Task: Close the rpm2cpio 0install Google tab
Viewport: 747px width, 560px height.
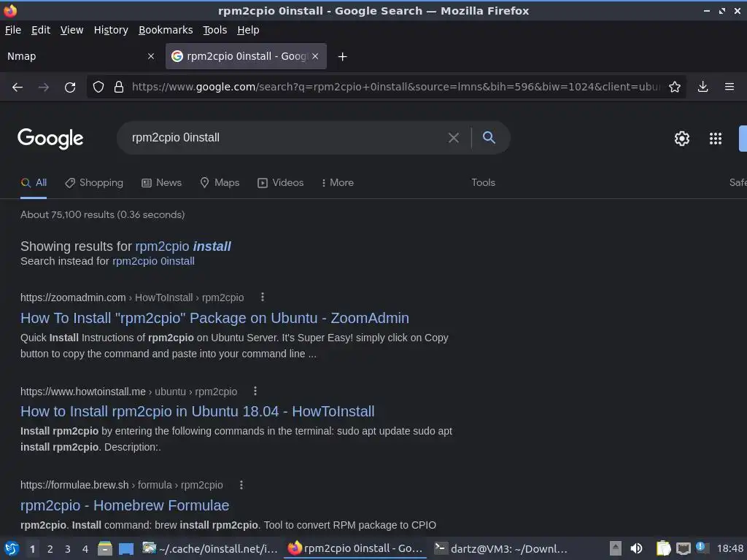Action: [x=315, y=56]
